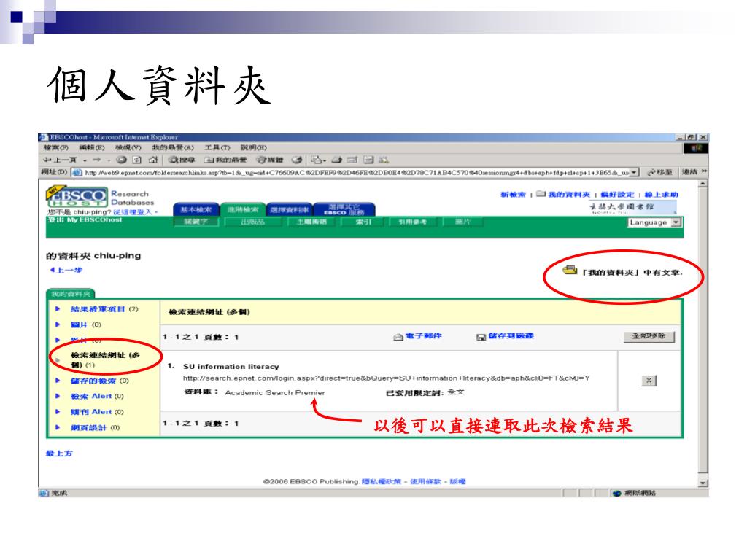The height and width of the screenshot is (560, 747).
Task: Switch to the 選擇資料庫 tab
Action: pyautogui.click(x=289, y=209)
